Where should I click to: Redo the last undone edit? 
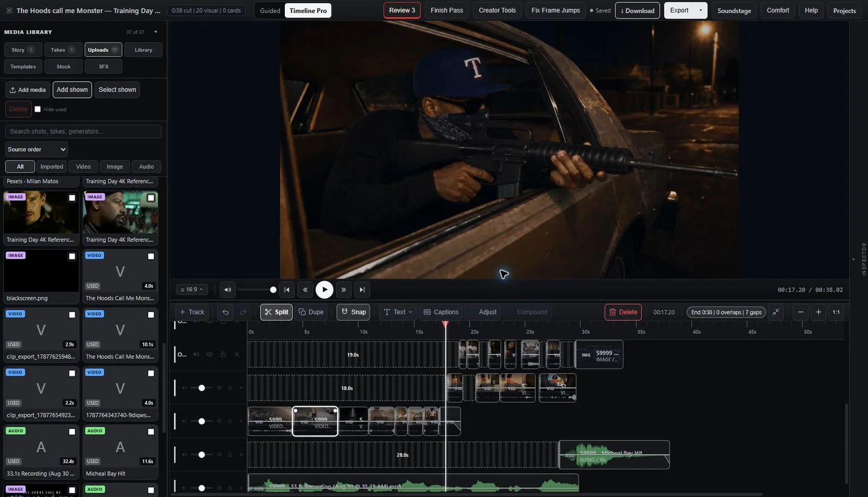pyautogui.click(x=243, y=312)
